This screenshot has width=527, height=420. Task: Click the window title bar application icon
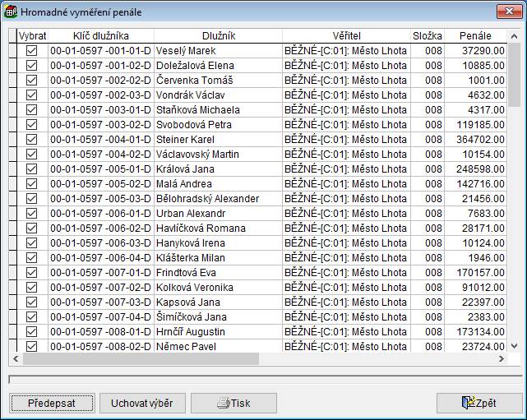[x=11, y=12]
